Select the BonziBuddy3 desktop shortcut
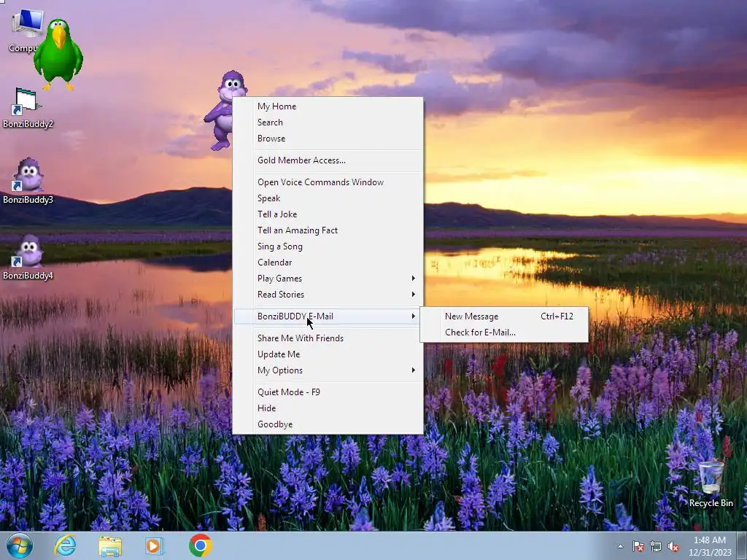Screen dimensions: 747x560 [28, 182]
